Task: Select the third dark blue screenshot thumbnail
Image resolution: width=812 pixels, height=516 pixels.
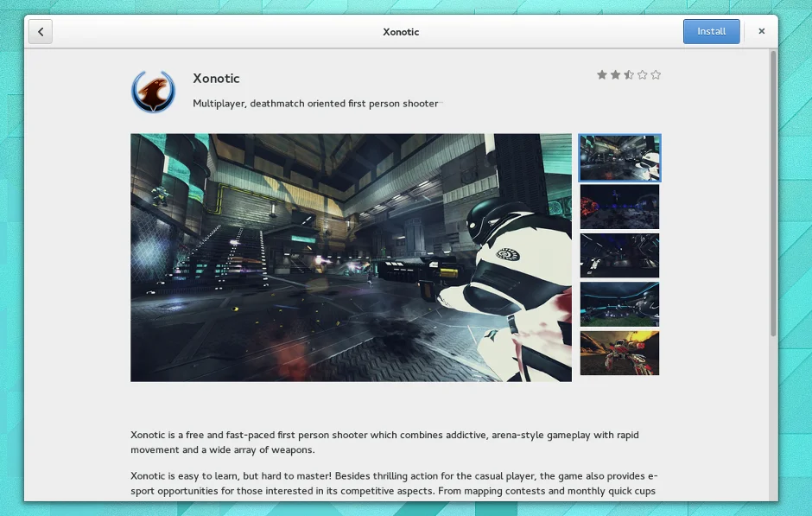Action: tap(619, 255)
